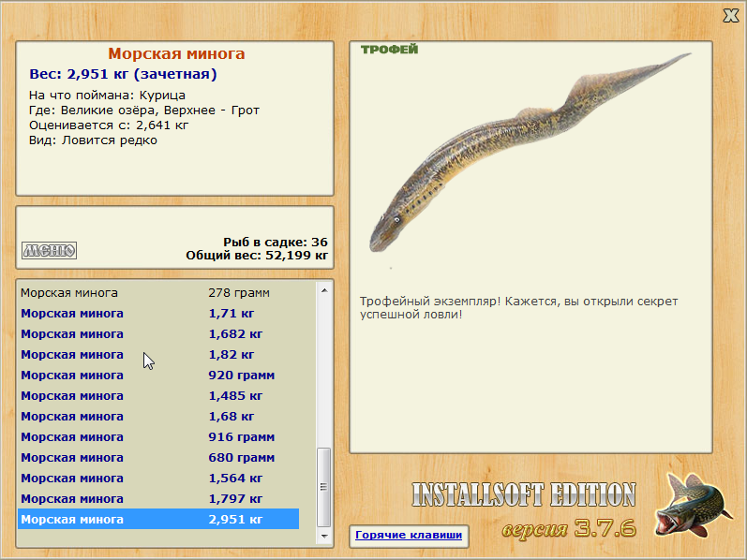
Task: Click the fish list scrollbar thumb
Action: click(324, 487)
